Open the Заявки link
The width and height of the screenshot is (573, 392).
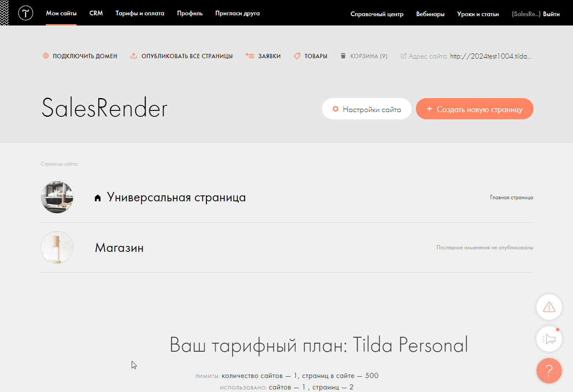pos(269,56)
